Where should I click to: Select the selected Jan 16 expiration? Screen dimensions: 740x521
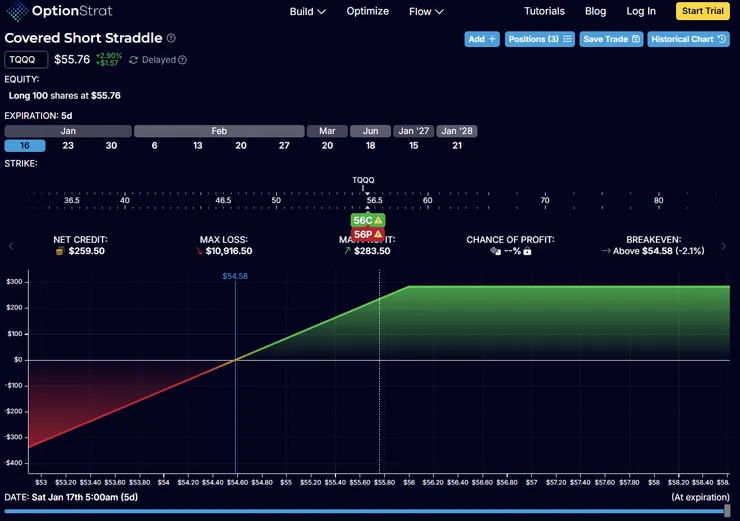(25, 145)
